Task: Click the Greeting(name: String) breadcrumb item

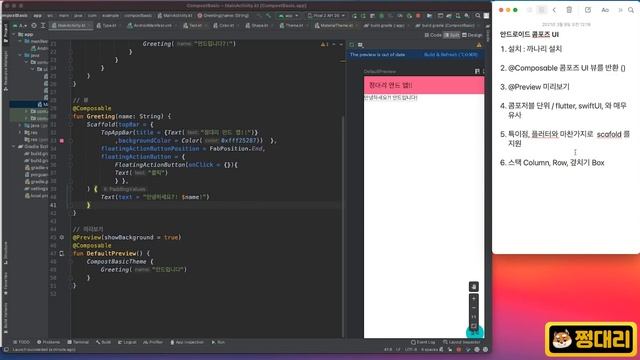Action: click(x=223, y=16)
